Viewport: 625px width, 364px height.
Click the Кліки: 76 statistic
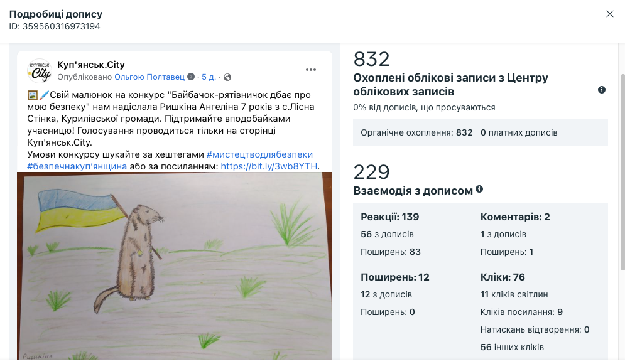coord(503,277)
